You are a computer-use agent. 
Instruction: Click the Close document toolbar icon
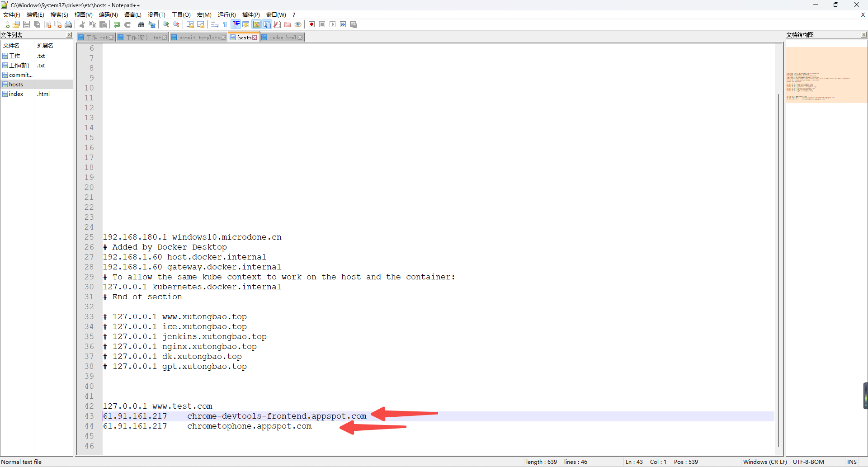[x=47, y=24]
